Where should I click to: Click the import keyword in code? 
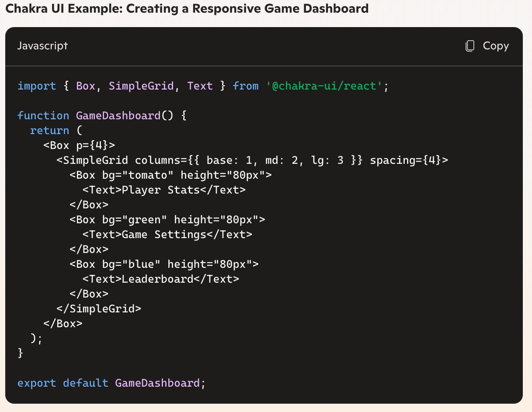coord(37,86)
